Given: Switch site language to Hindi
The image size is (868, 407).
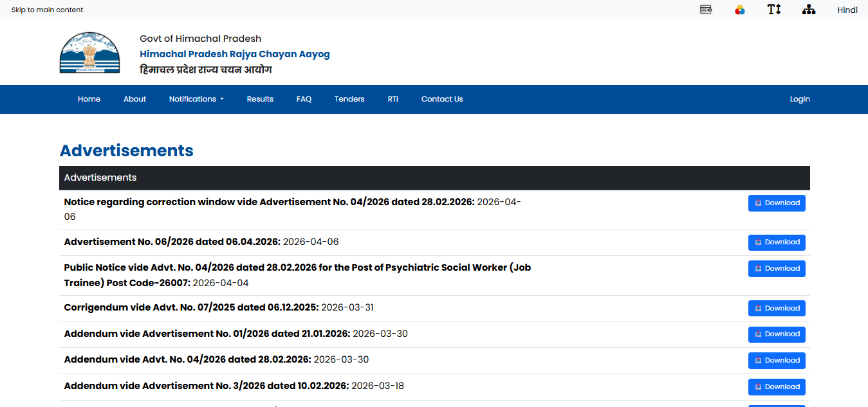Looking at the screenshot, I should [x=847, y=10].
